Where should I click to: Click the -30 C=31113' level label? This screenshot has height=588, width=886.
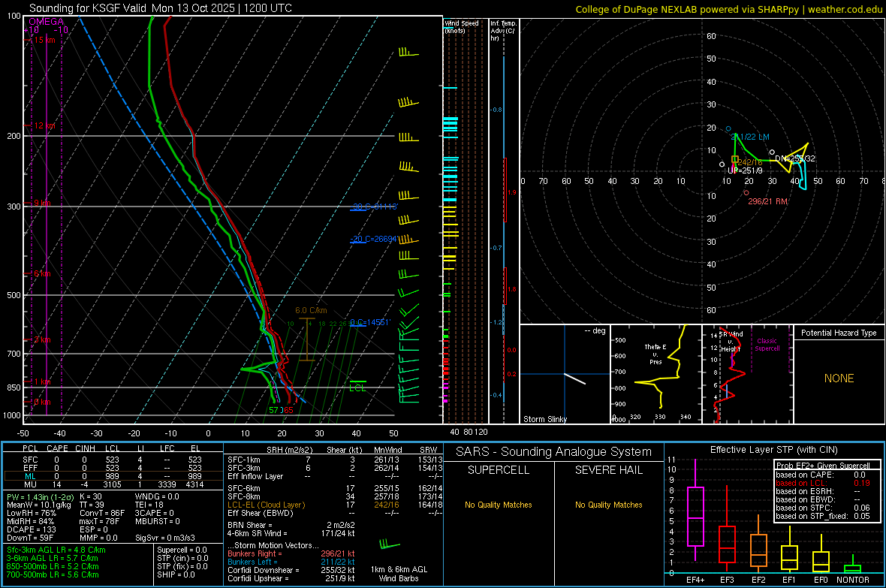tap(375, 207)
